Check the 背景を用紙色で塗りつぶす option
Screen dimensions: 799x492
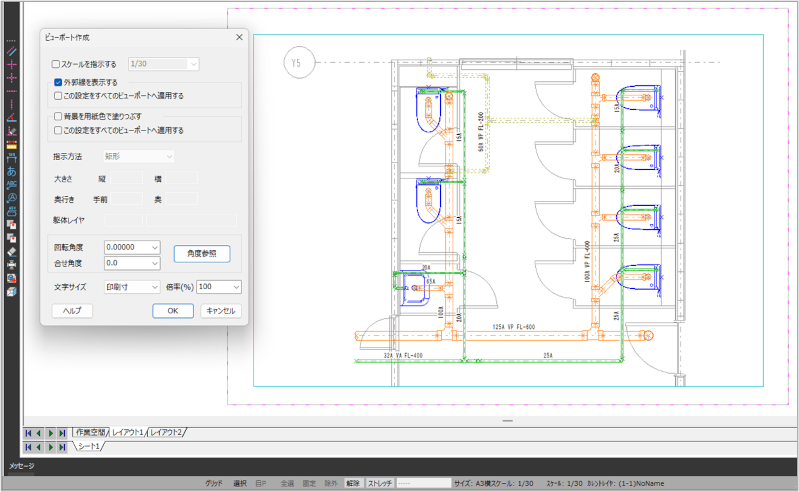pos(57,117)
